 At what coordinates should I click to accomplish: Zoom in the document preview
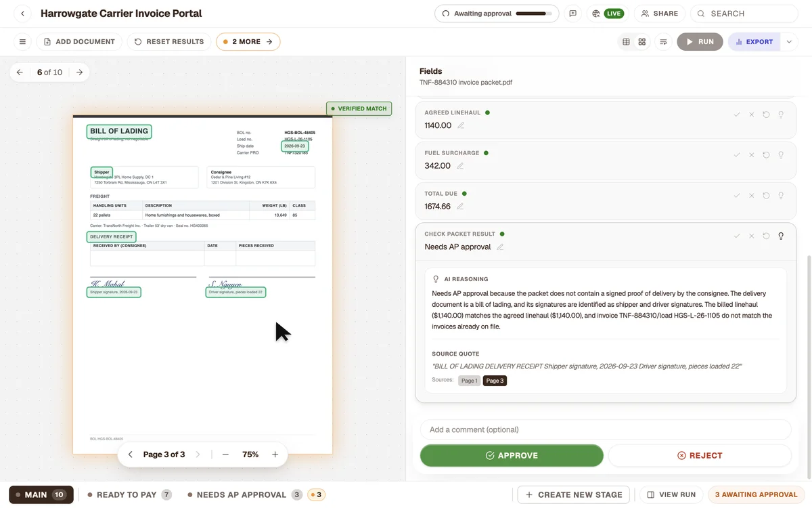point(275,454)
